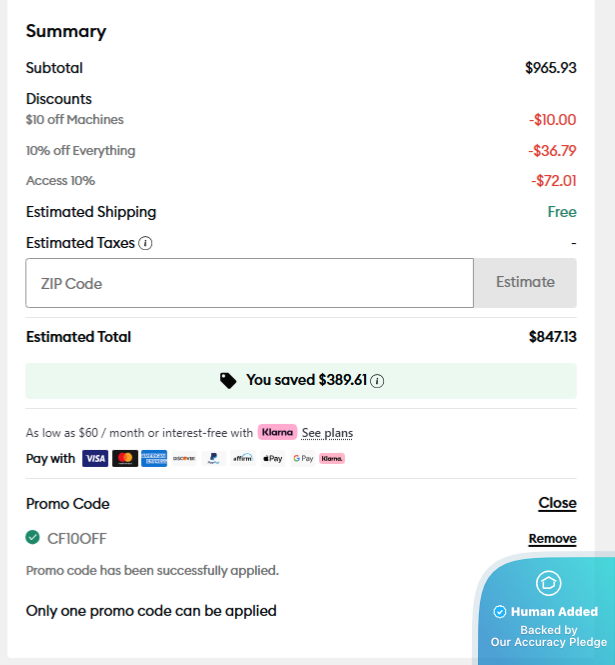Remove the CF10OFF promo code

(x=552, y=539)
